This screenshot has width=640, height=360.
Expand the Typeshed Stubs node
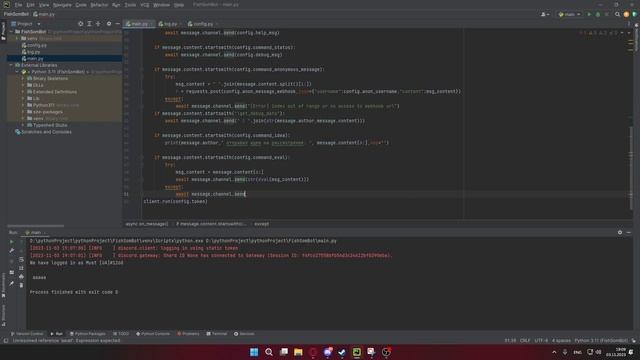click(23, 125)
